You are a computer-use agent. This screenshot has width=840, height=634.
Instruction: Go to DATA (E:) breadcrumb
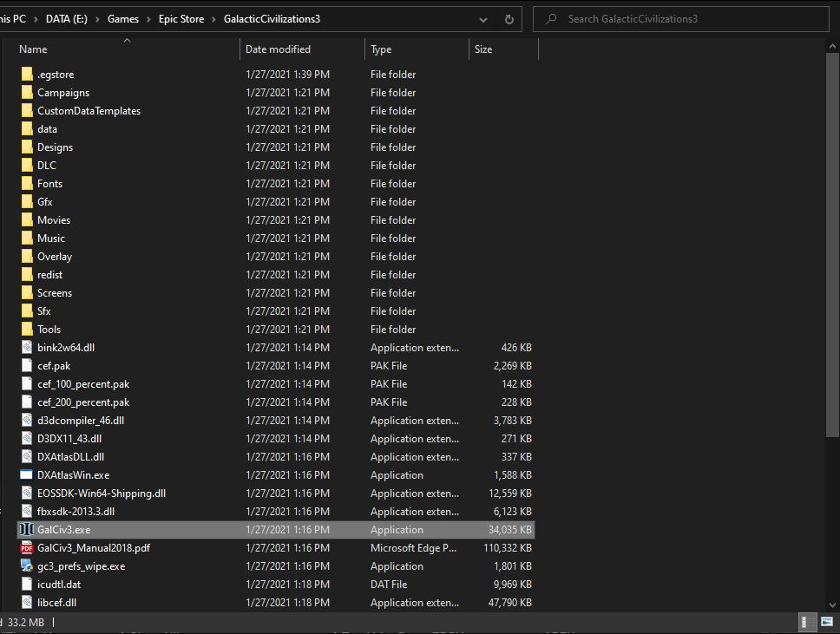coord(67,19)
